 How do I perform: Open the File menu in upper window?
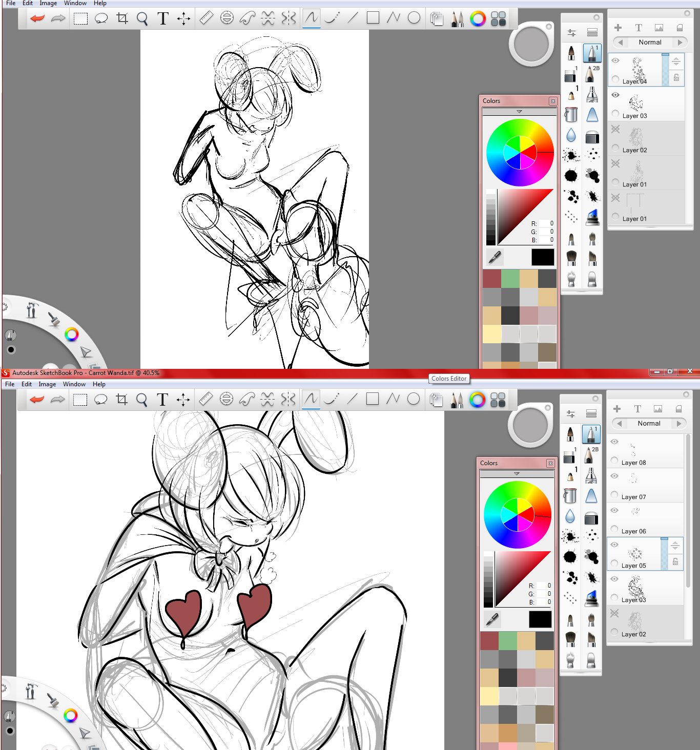click(11, 3)
